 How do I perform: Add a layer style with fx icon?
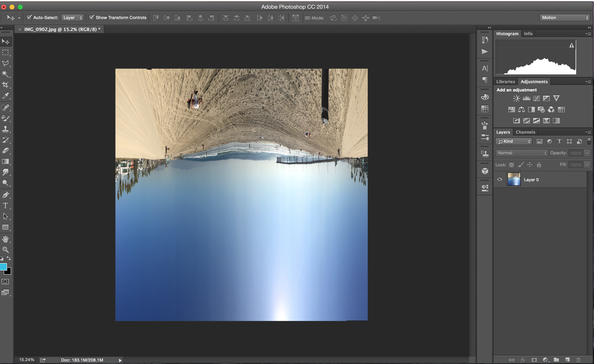523,360
